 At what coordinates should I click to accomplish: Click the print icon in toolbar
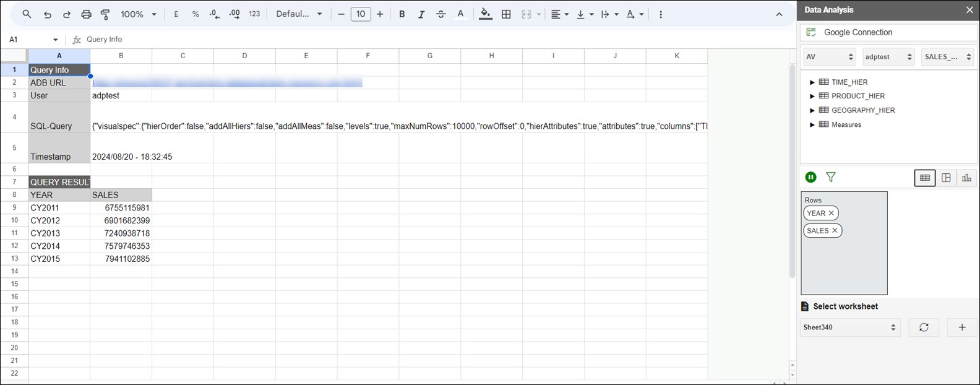pyautogui.click(x=86, y=14)
